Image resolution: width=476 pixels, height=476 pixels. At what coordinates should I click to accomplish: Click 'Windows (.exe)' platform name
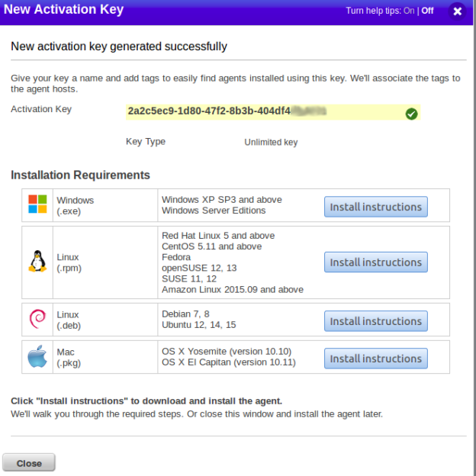click(75, 205)
